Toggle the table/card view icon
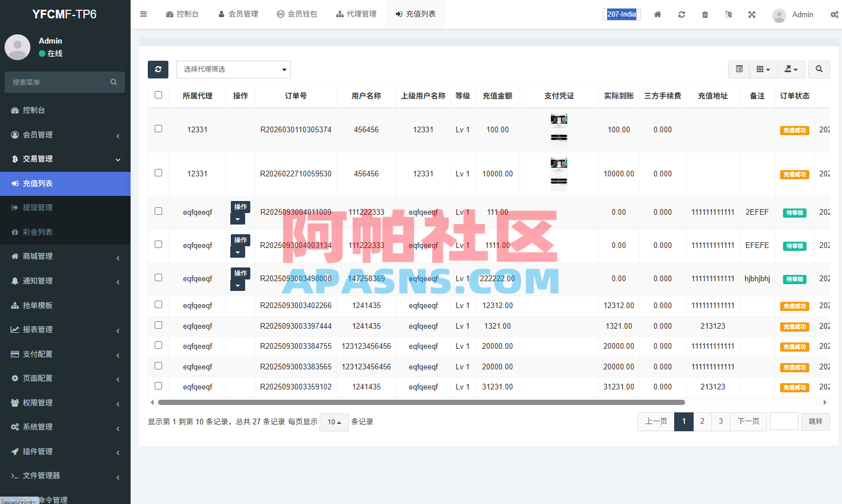Viewport: 842px width, 504px height. tap(739, 69)
